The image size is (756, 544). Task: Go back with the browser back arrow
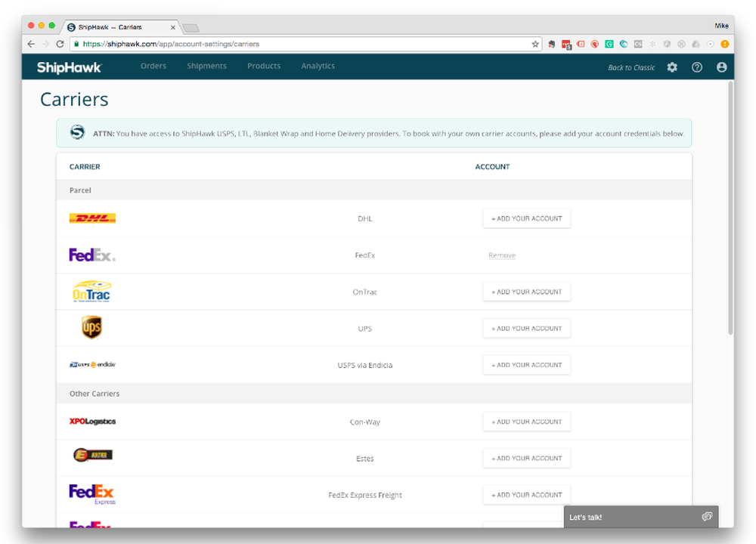click(31, 44)
